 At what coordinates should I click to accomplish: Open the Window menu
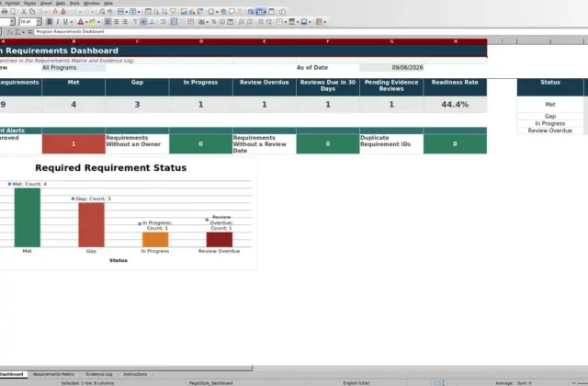(x=91, y=3)
